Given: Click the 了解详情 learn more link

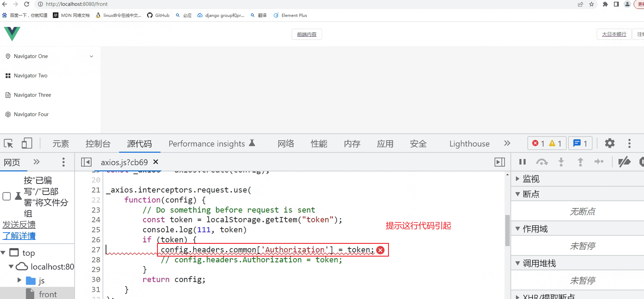Looking at the screenshot, I should point(19,236).
